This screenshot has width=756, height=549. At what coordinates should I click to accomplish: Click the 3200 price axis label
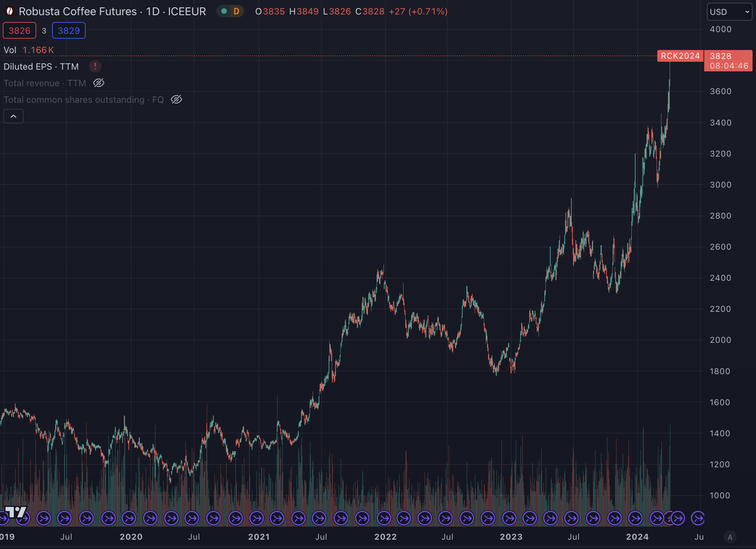(721, 154)
